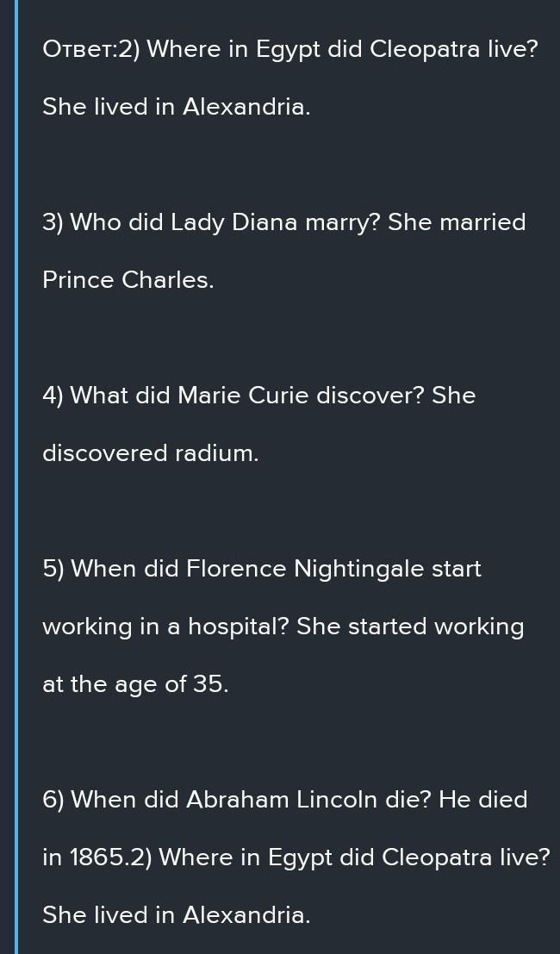
Task: Click the 'Prince Charles.' answer text
Action: pyautogui.click(x=128, y=280)
